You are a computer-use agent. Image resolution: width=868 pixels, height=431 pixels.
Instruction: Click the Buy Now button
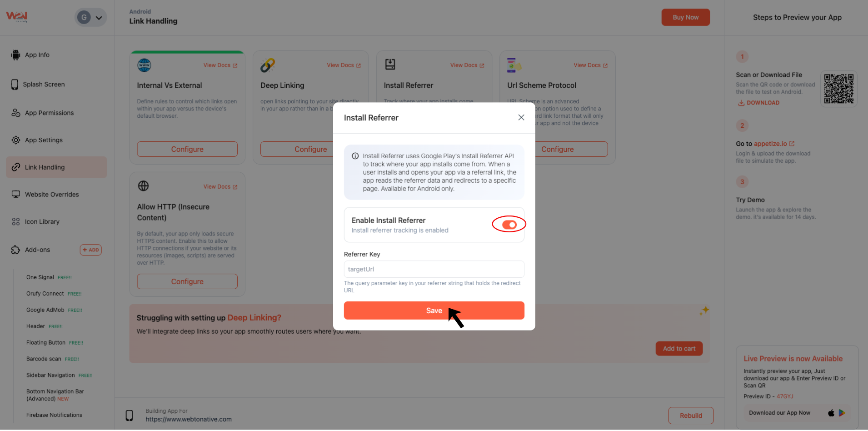(685, 17)
